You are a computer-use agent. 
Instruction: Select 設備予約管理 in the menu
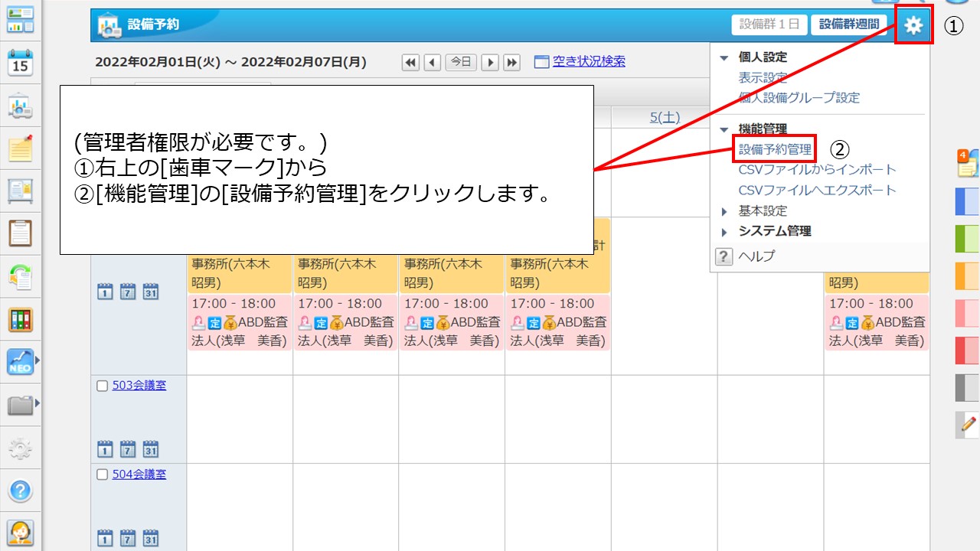click(x=775, y=149)
